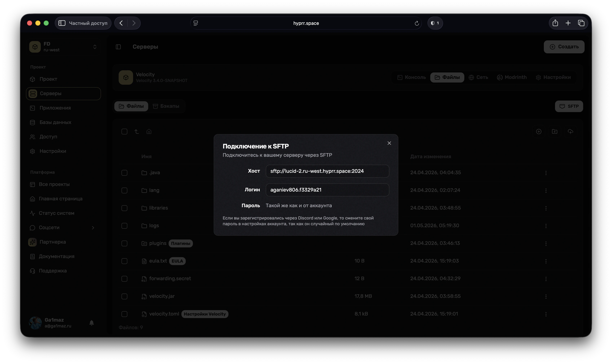Check the lang folder checkbox
The width and height of the screenshot is (612, 364).
124,190
